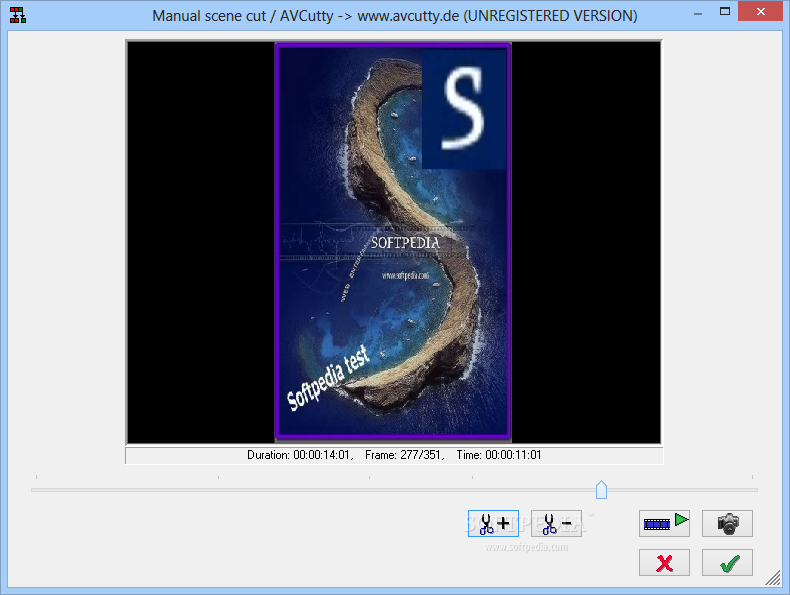Maximize the Manual scene cut window
790x595 pixels.
725,12
